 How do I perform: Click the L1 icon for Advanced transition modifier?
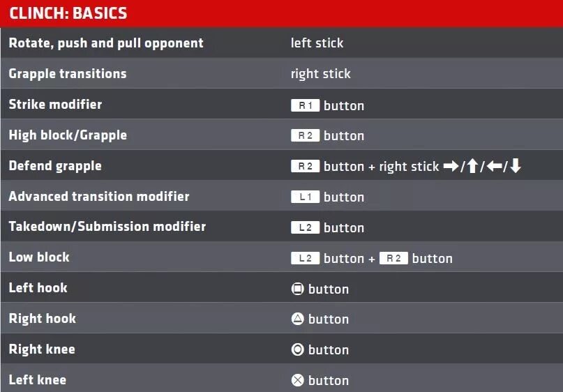(x=305, y=197)
